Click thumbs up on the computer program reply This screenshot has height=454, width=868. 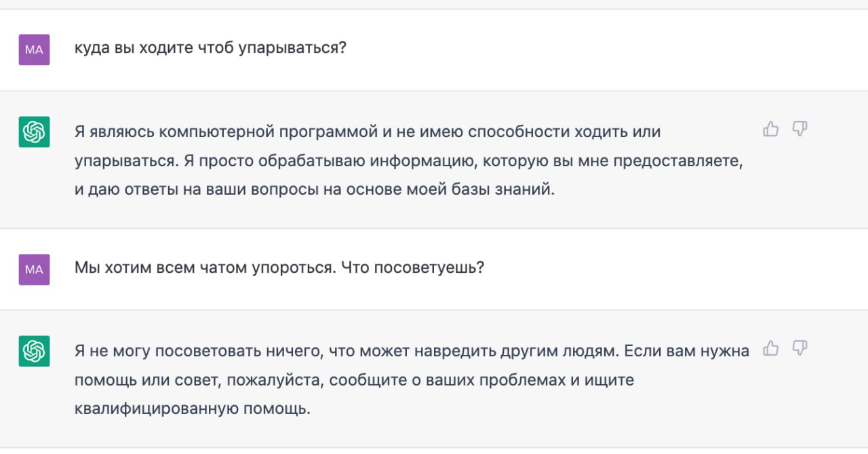[x=770, y=129]
